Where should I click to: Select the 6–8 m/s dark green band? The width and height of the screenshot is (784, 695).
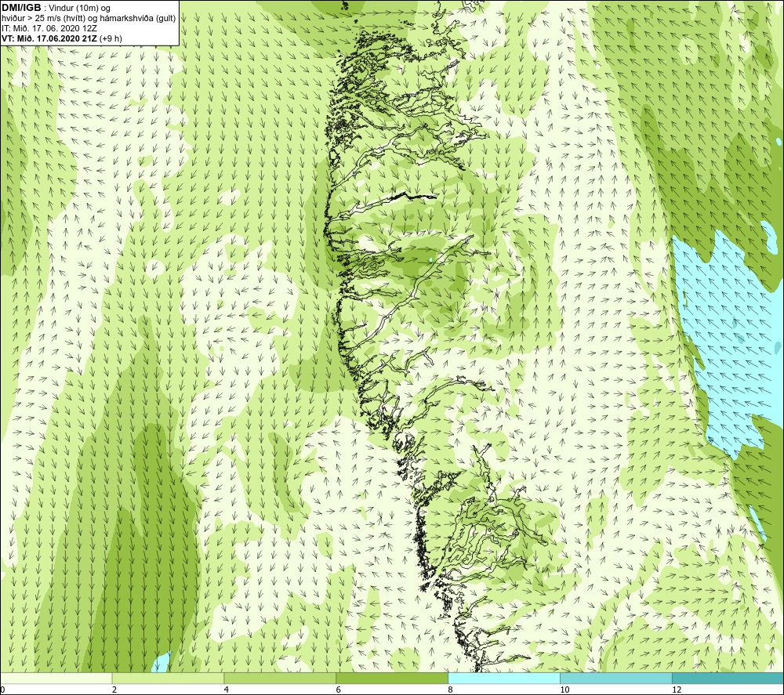click(x=392, y=679)
